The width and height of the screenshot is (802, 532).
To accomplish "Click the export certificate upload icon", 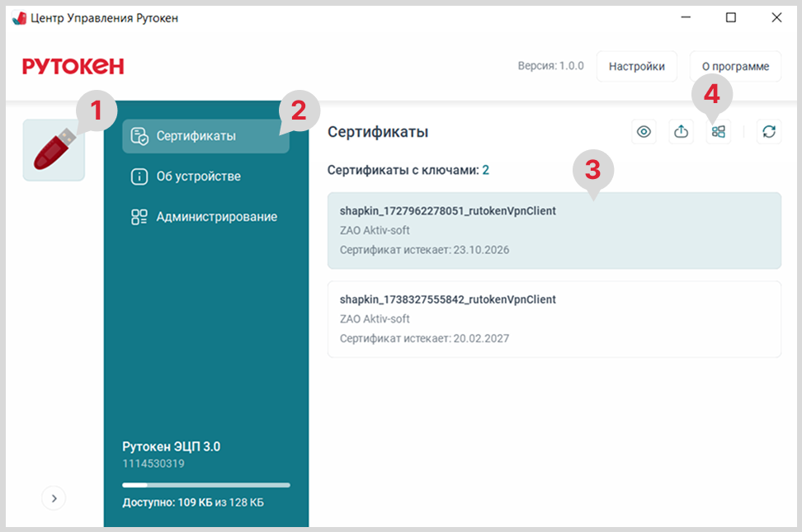I will click(x=681, y=132).
